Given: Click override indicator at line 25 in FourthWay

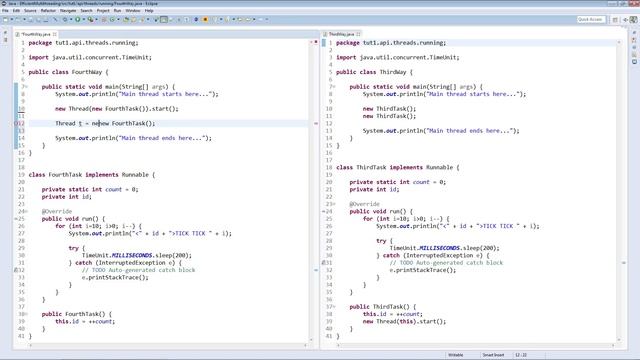Looking at the screenshot, I should (16, 219).
